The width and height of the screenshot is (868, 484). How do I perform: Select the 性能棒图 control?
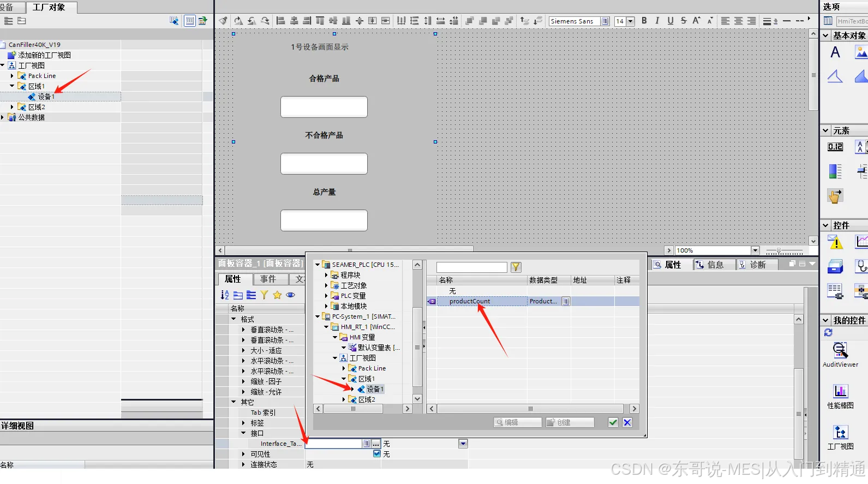coord(840,397)
